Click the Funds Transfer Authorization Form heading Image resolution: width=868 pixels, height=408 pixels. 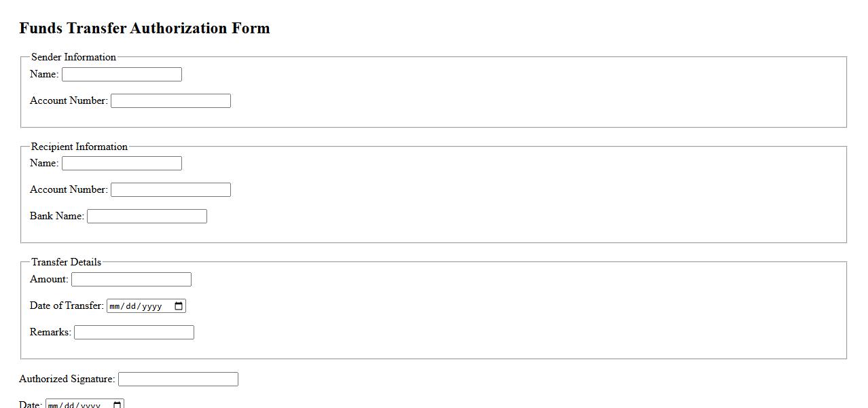[145, 29]
